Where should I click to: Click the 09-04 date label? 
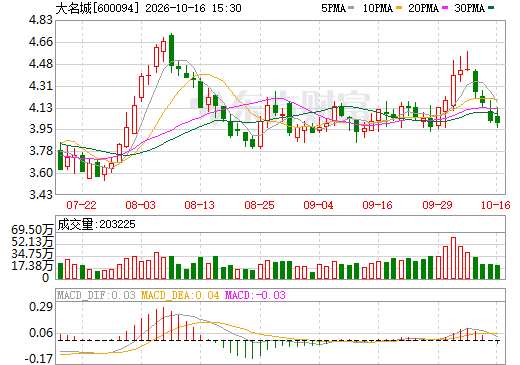click(x=318, y=205)
